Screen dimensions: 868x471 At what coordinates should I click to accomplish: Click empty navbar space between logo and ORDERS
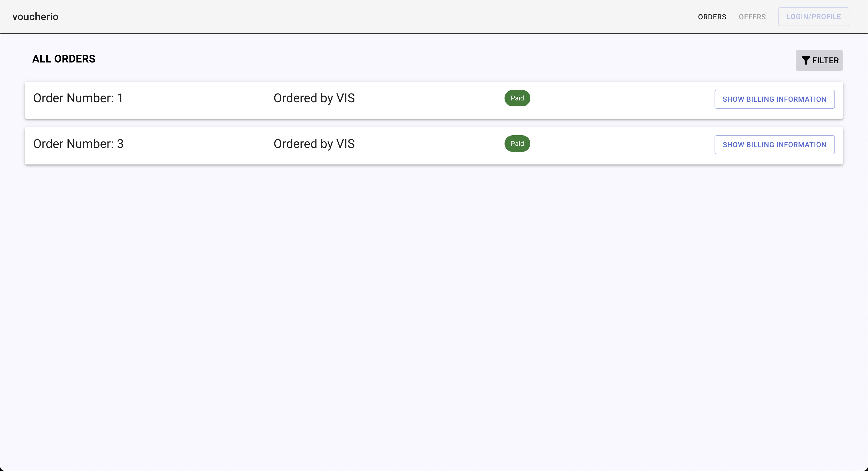[x=371, y=17]
